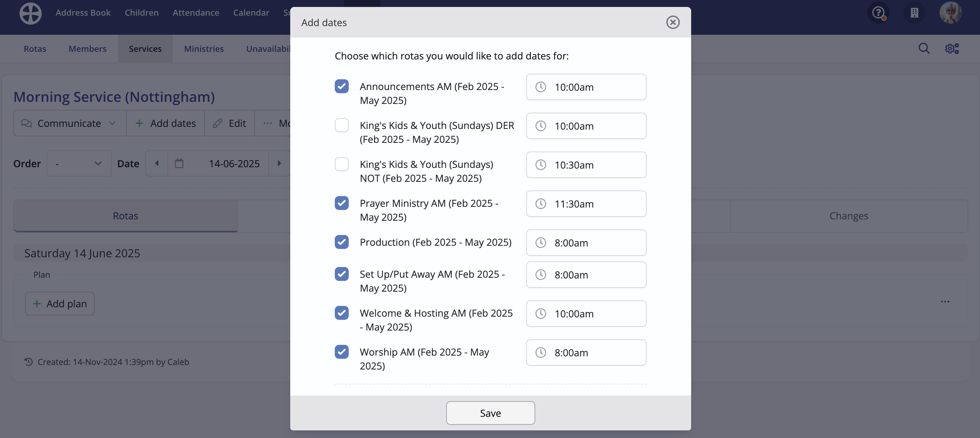Screen dimensions: 980x438
Task: Edit Announcements AM 10:00am time field
Action: [586, 87]
